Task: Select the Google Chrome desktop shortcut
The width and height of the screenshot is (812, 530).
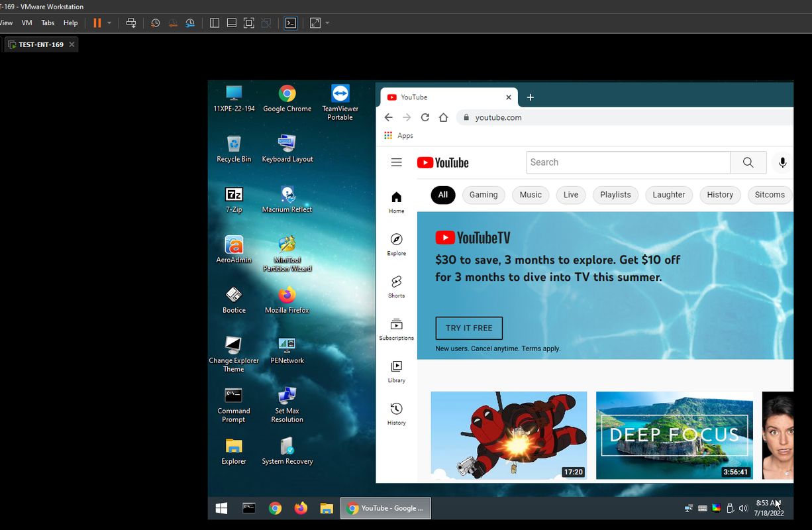Action: click(x=287, y=99)
